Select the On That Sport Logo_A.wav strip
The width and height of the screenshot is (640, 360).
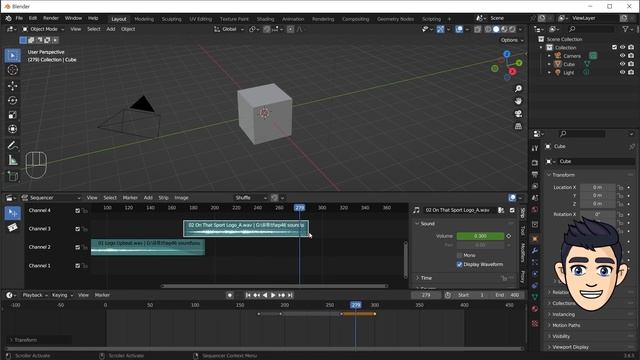pyautogui.click(x=246, y=229)
